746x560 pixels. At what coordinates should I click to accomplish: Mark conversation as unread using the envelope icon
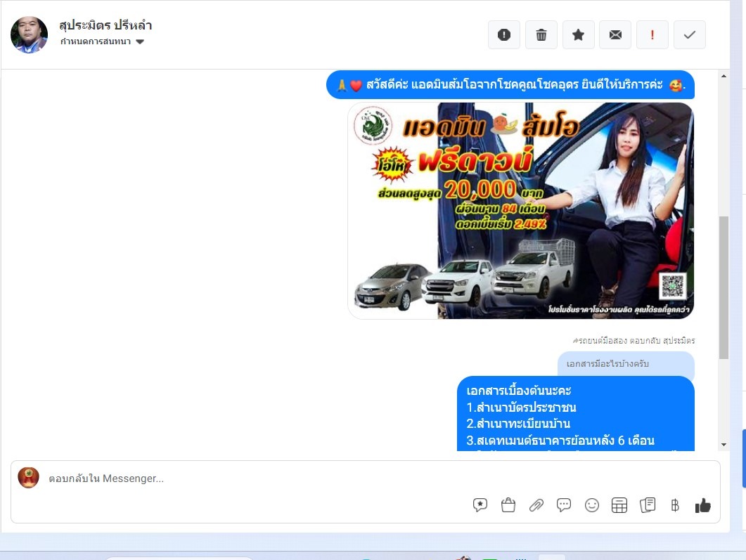615,35
